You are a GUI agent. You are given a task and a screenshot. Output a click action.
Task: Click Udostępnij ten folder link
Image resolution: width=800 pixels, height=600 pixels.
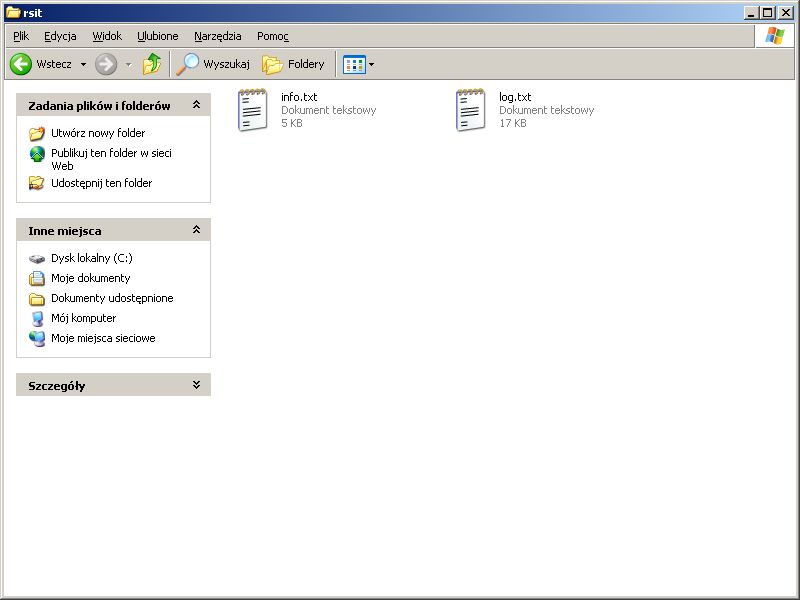coord(101,183)
